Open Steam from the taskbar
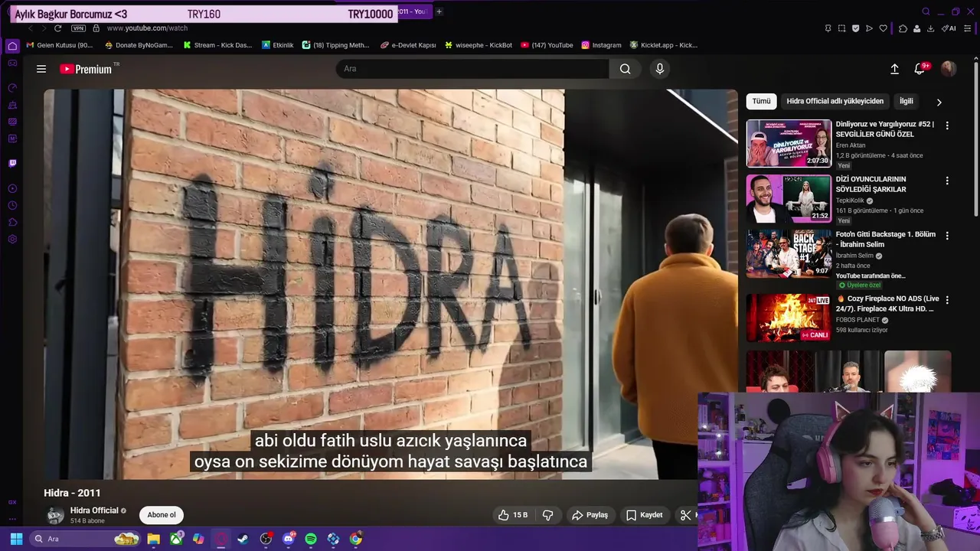Screen dimensions: 980x551 coord(243,539)
